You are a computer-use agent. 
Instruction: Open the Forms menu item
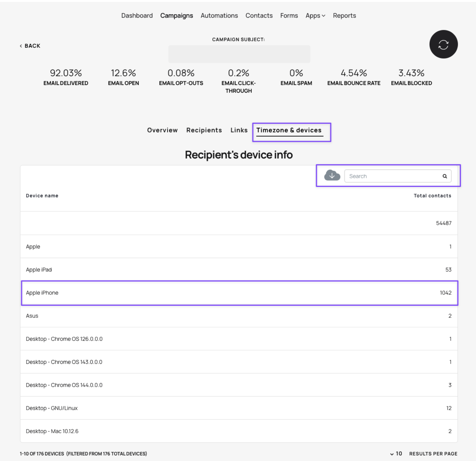[289, 16]
